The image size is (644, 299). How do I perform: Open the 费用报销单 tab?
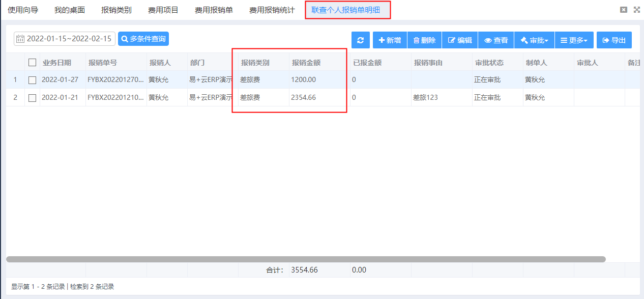[x=214, y=10]
